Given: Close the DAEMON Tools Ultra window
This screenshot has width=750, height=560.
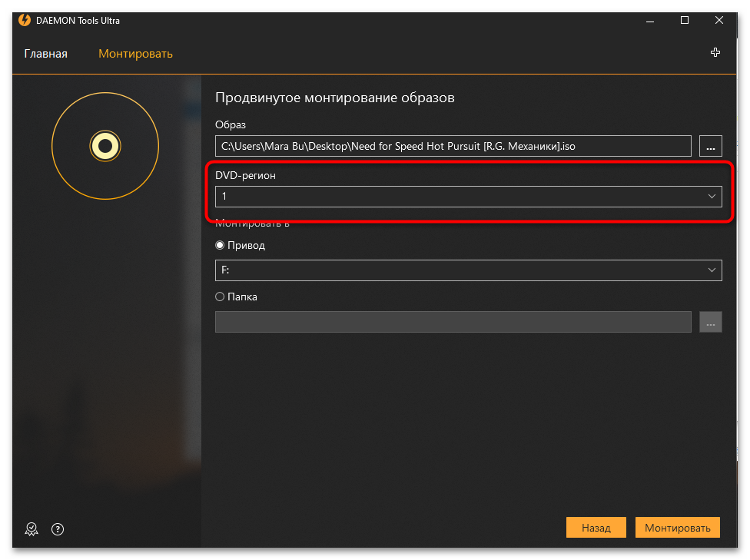Looking at the screenshot, I should pyautogui.click(x=719, y=20).
